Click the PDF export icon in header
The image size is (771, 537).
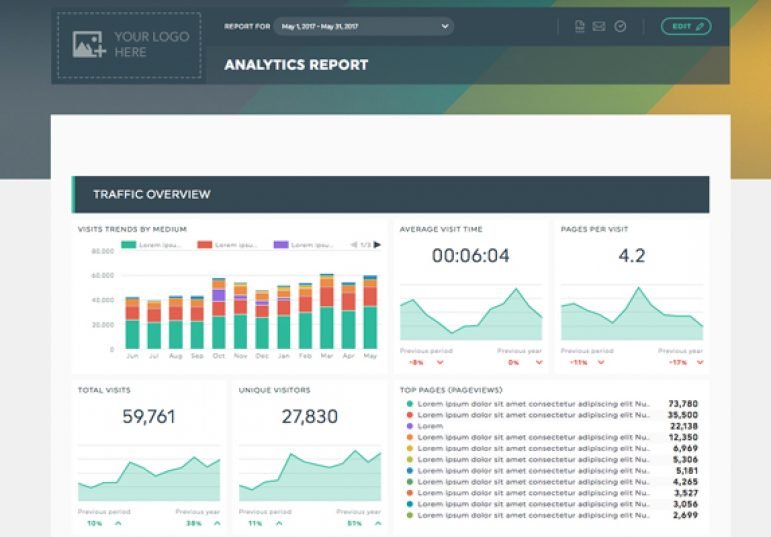580,26
